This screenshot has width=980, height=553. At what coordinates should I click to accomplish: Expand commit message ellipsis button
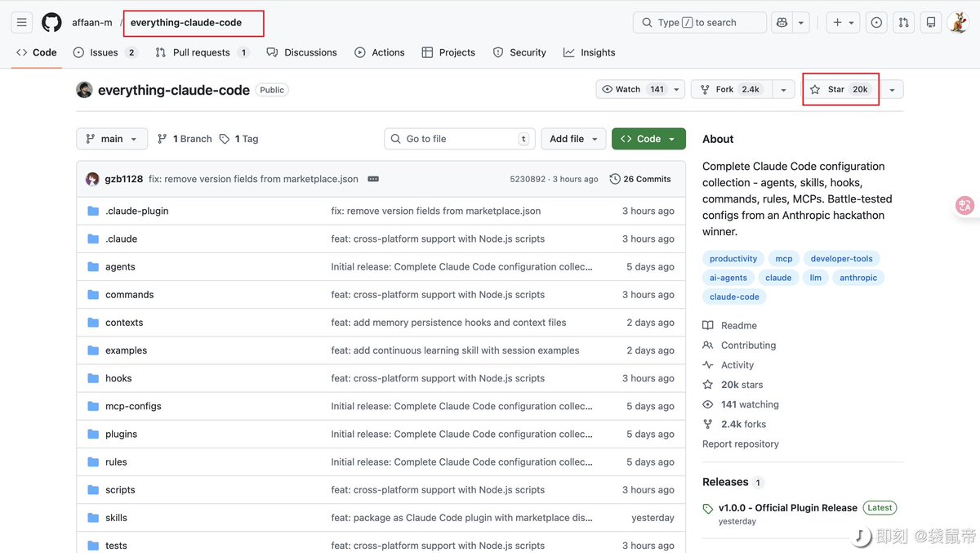(x=373, y=179)
